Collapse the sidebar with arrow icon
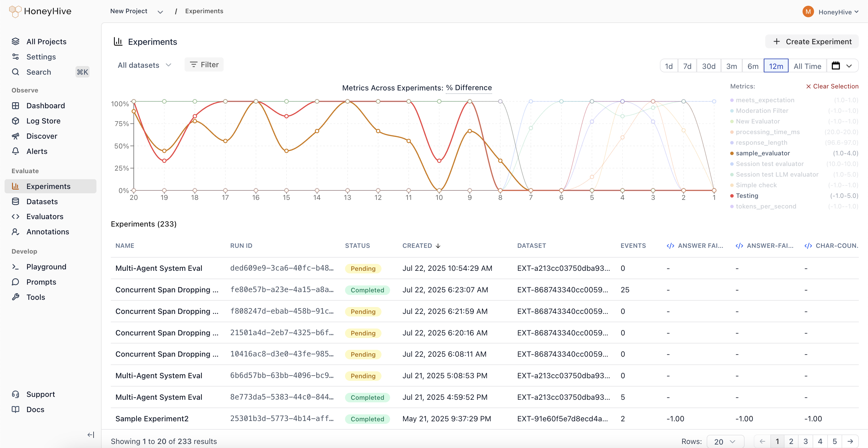 click(x=91, y=435)
